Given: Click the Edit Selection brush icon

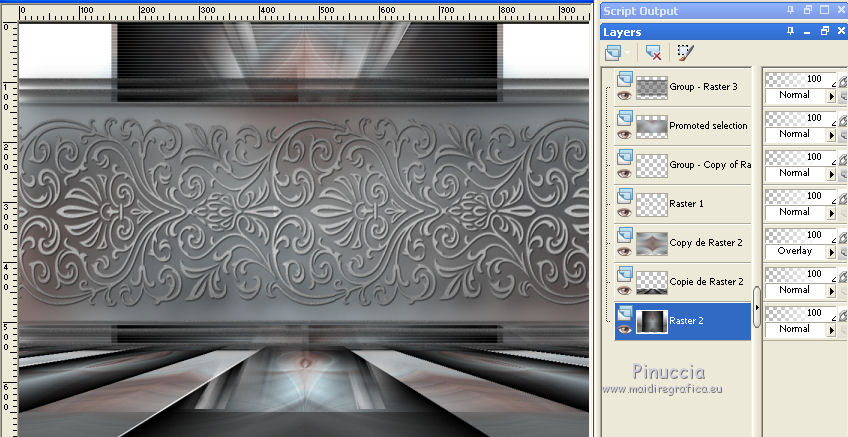Looking at the screenshot, I should (x=685, y=52).
